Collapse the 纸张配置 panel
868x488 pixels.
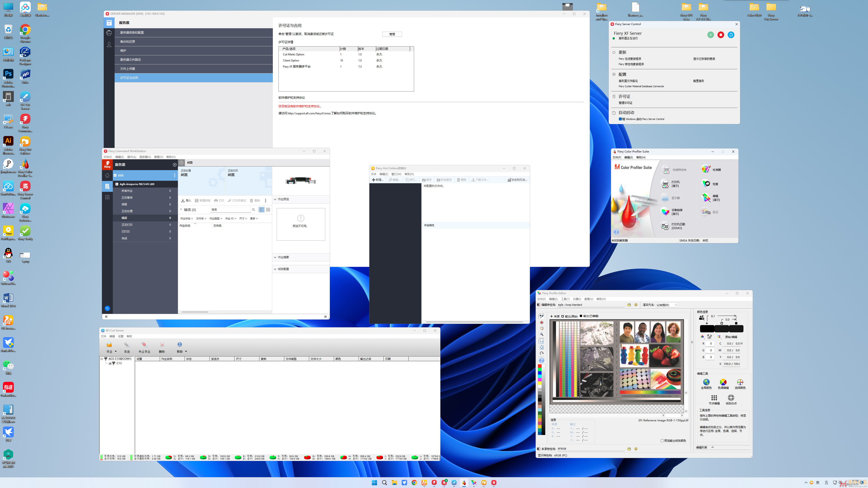(x=275, y=269)
